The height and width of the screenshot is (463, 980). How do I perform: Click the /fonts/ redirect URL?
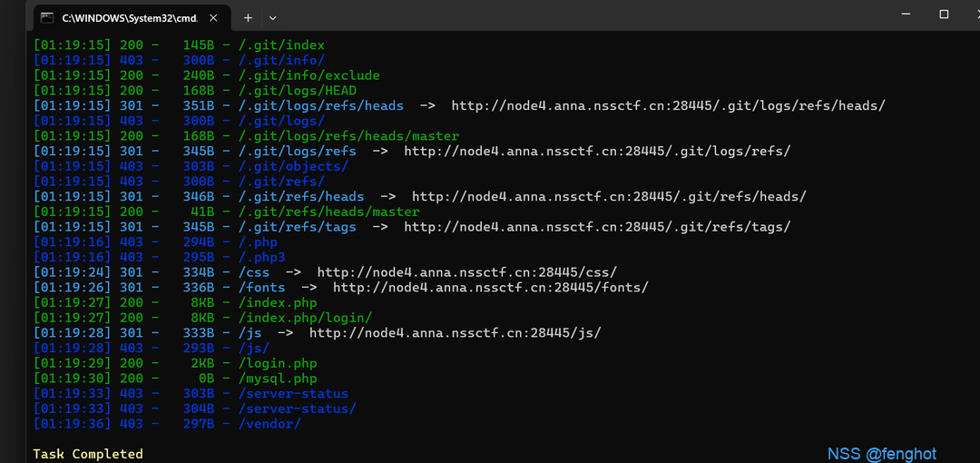(491, 288)
